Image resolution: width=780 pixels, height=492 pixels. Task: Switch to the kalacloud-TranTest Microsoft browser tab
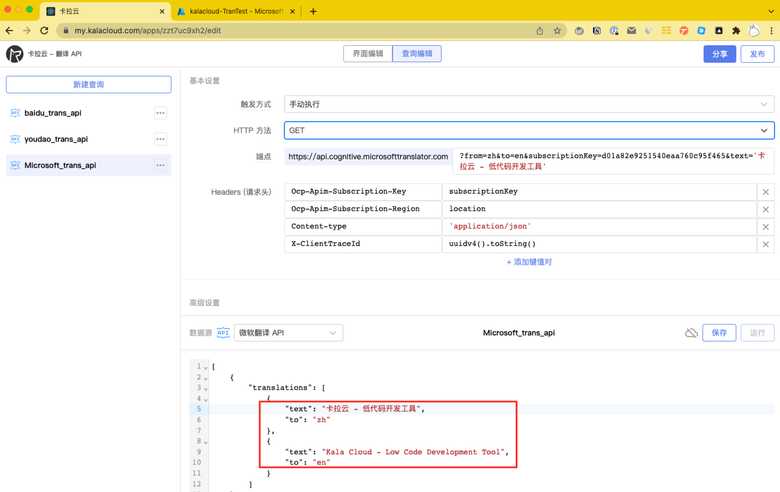tap(237, 11)
